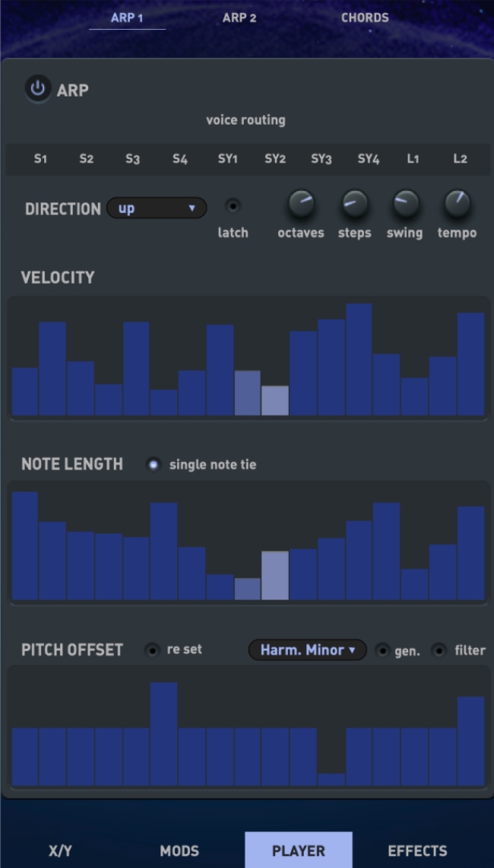This screenshot has height=868, width=494.
Task: Switch to the ARP 2 tab
Action: (x=239, y=17)
